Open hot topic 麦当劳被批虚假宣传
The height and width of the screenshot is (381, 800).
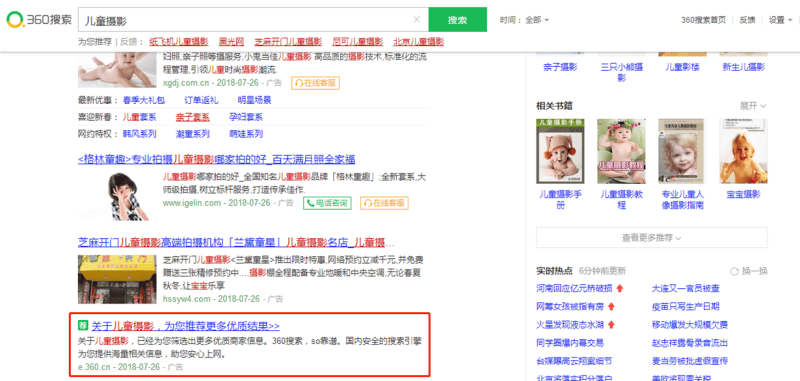point(690,361)
